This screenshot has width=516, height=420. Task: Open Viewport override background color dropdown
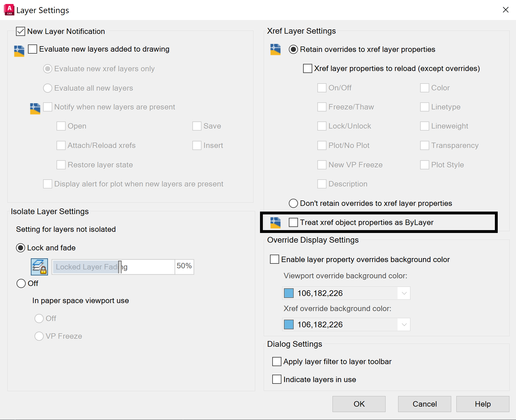(x=404, y=293)
